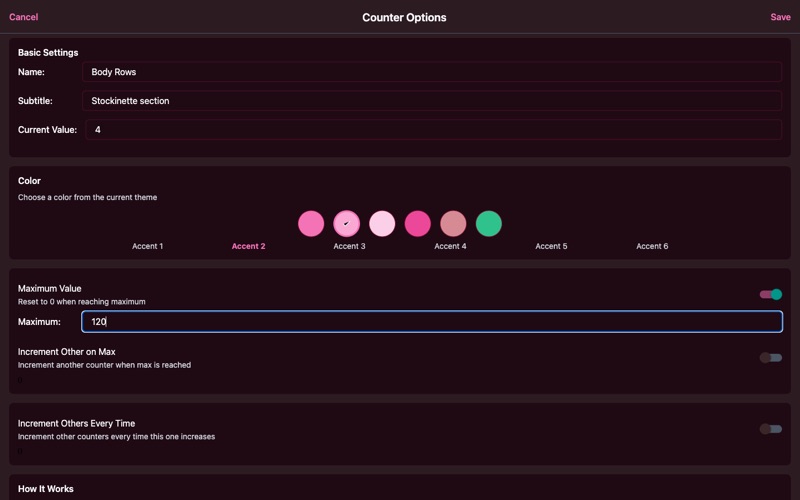The height and width of the screenshot is (500, 800).
Task: Click the Accent 5 text label
Action: click(x=551, y=246)
